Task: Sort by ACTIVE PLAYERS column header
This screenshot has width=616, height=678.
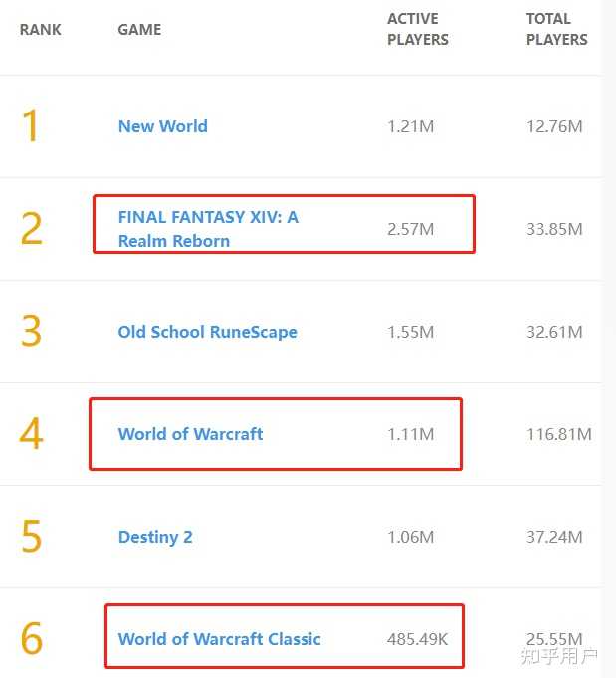Action: [418, 30]
